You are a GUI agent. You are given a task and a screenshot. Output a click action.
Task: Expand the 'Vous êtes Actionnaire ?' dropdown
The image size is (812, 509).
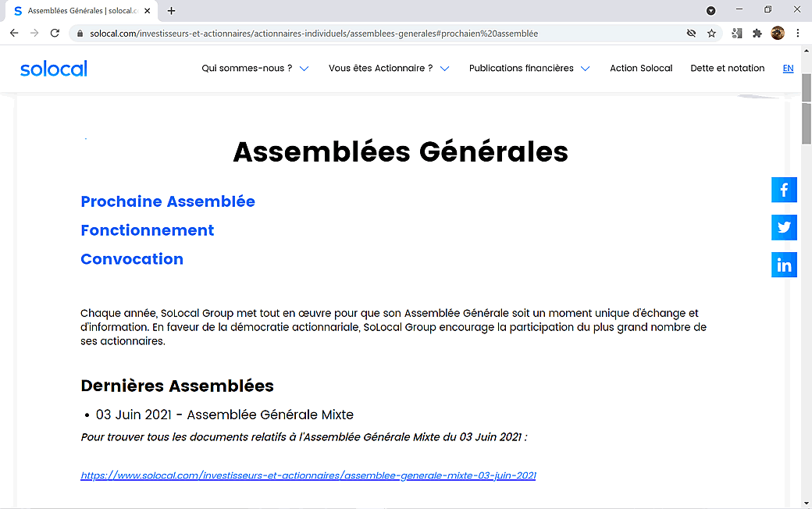[x=388, y=69]
